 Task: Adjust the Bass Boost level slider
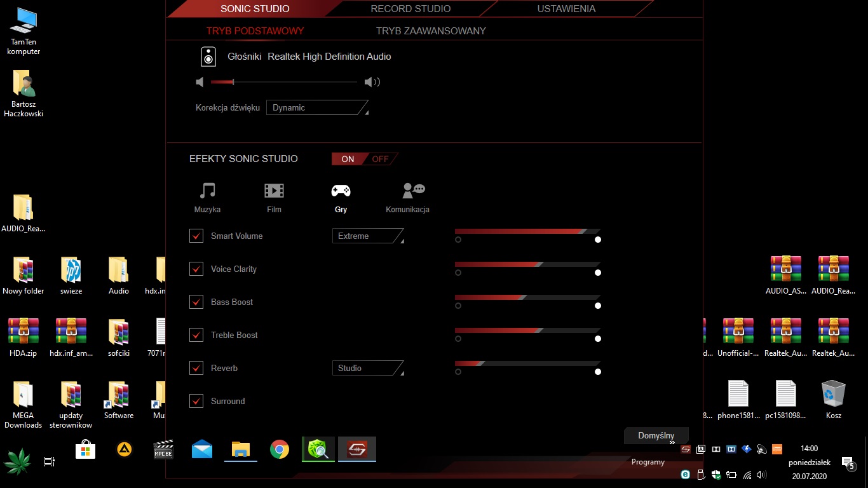(527, 297)
